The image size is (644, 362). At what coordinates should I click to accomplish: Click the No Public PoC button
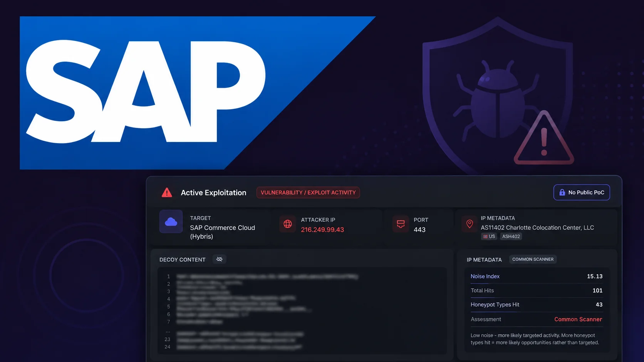coord(582,192)
